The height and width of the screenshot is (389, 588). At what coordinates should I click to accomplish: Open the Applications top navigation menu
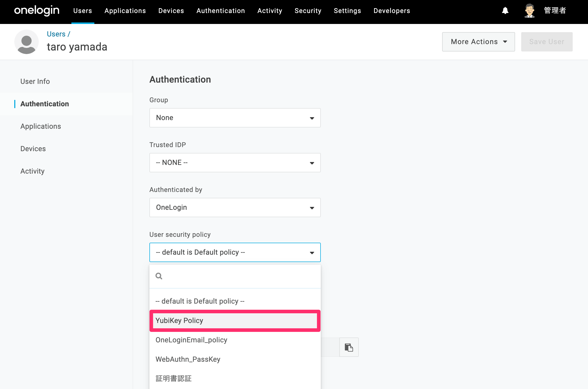tap(125, 11)
